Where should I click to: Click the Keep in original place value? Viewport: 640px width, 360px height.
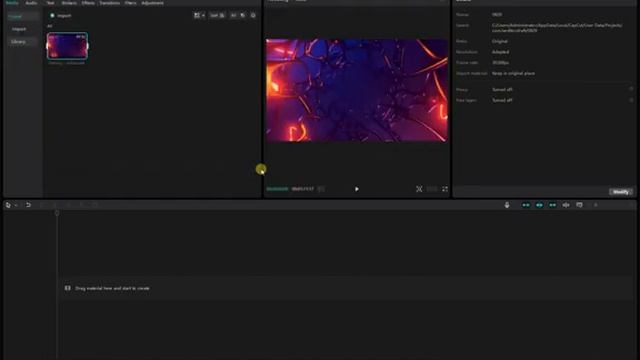pyautogui.click(x=513, y=73)
